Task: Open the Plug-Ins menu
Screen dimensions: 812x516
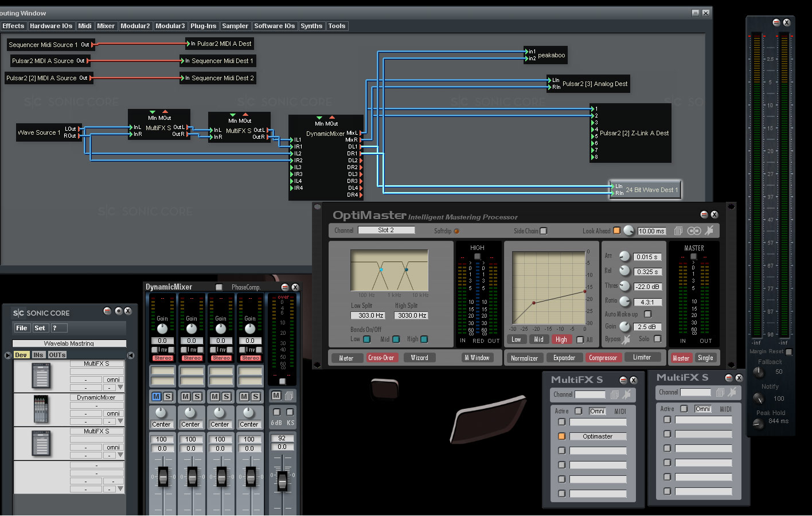Action: tap(204, 26)
